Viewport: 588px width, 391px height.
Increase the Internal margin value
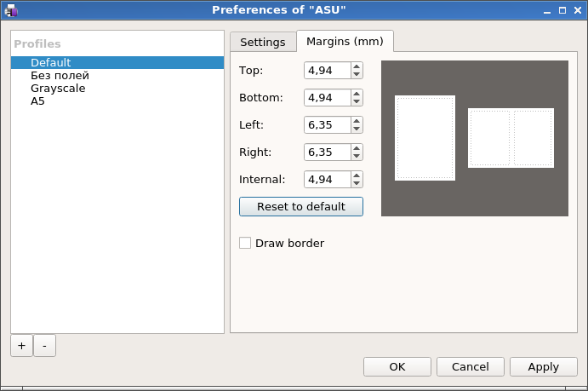[x=357, y=175]
